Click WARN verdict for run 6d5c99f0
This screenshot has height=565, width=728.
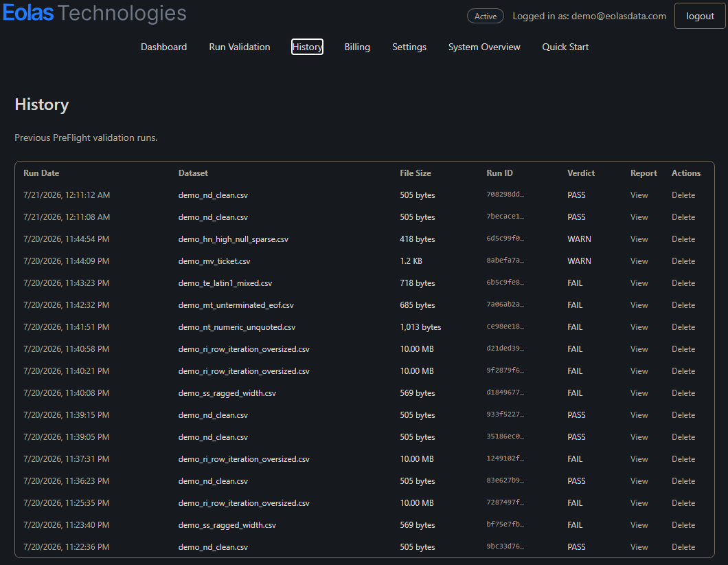(579, 239)
